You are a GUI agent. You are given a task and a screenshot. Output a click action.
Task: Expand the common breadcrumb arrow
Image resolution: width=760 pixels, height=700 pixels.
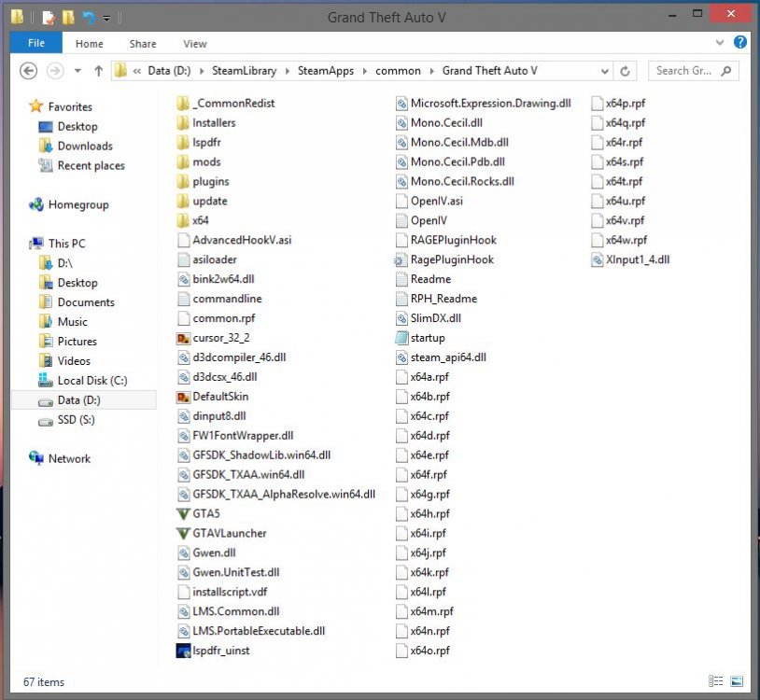[431, 71]
